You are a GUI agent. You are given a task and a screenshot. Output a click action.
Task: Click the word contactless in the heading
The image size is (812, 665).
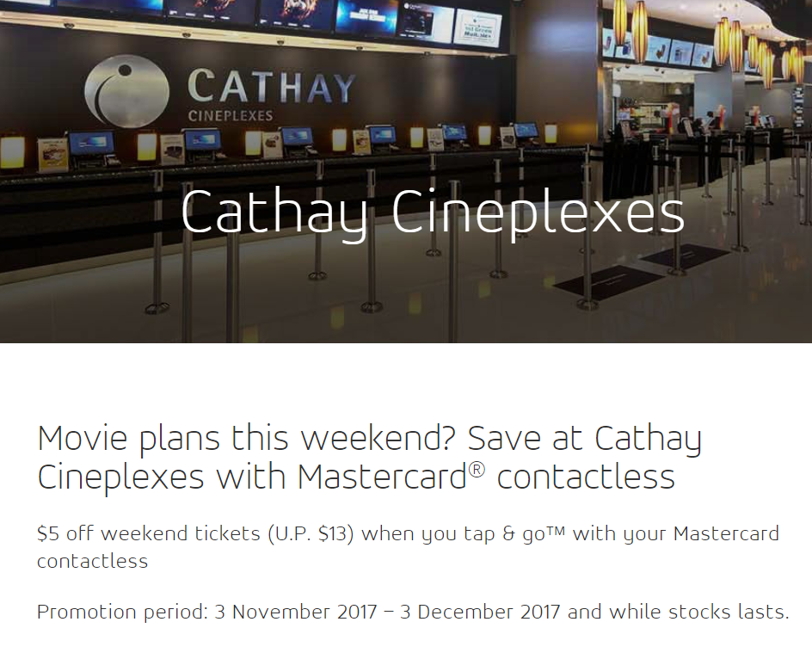pyautogui.click(x=586, y=477)
